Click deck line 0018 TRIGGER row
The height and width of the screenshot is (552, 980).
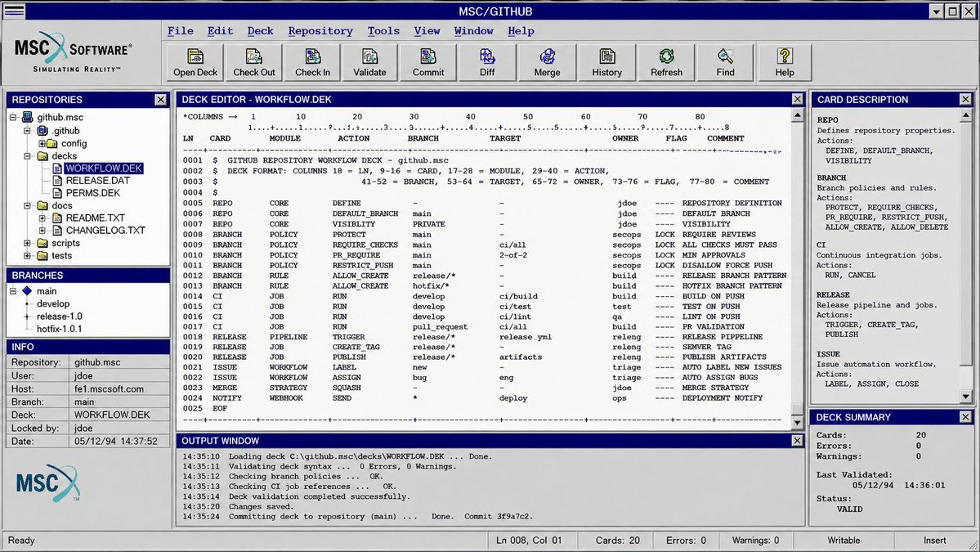473,336
